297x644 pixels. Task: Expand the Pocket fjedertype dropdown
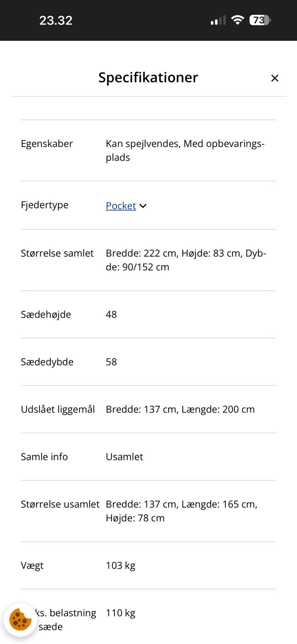pos(143,206)
